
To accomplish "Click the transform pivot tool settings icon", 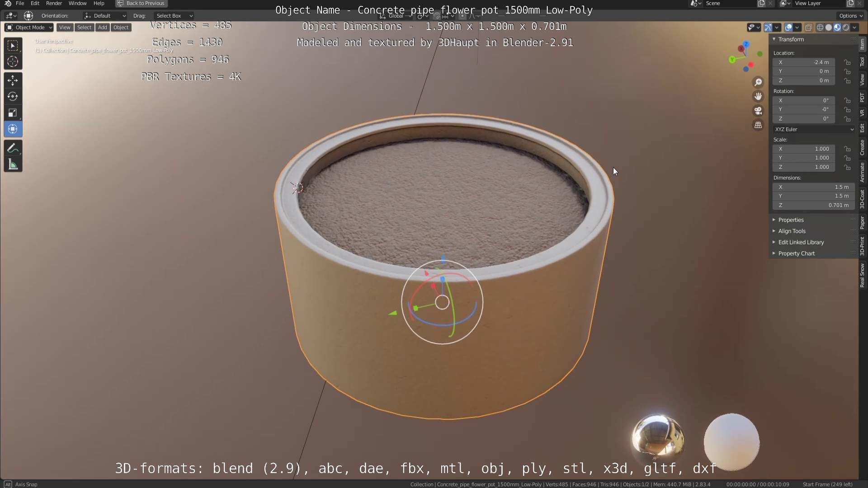I will [28, 16].
